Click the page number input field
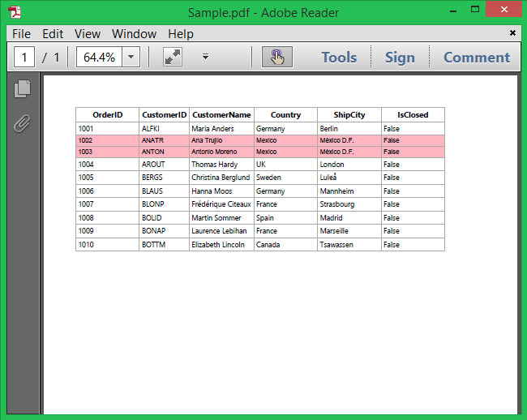Viewport: 527px width, 420px height. [x=24, y=57]
